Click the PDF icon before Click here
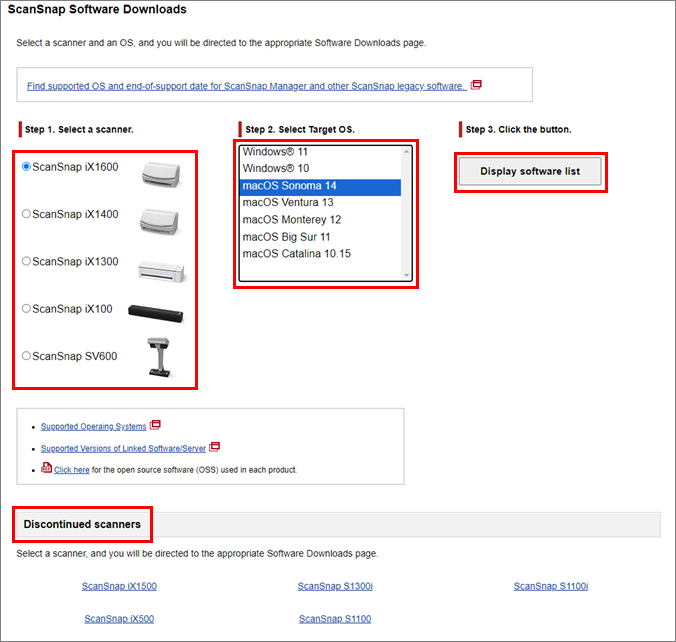 (x=47, y=468)
